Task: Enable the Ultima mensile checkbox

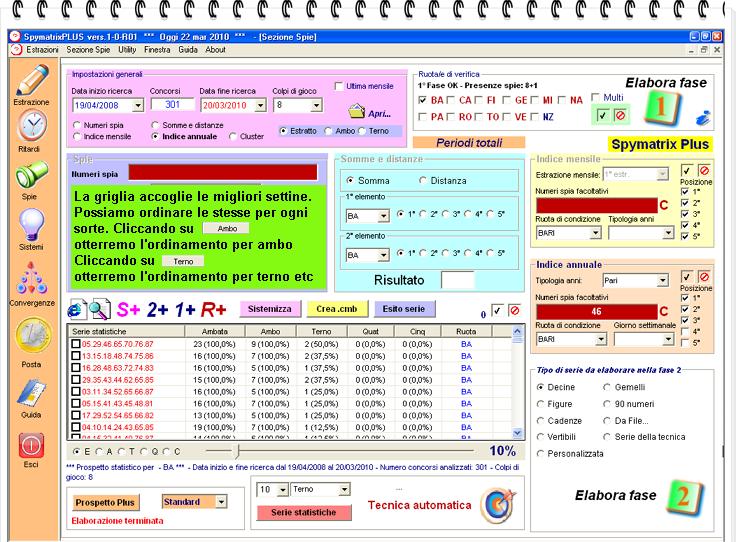Action: 339,86
